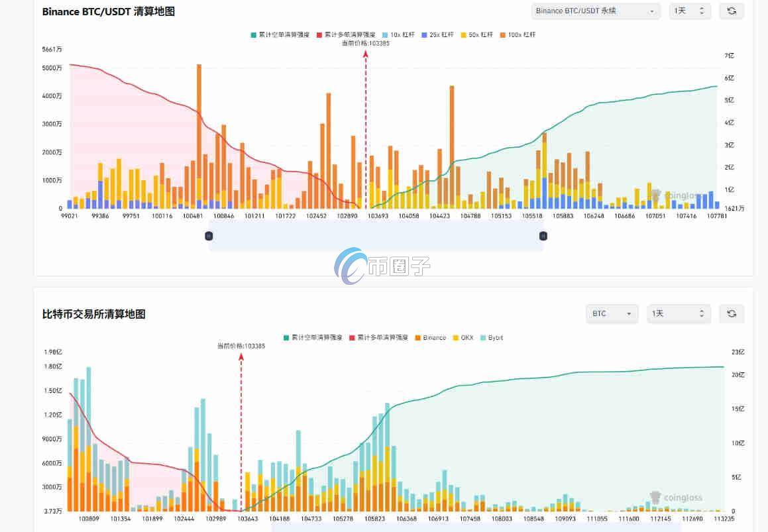Viewport: 768px width, 532px height.
Task: Click the refresh icon on the BTC/USDT chart
Action: [x=732, y=11]
